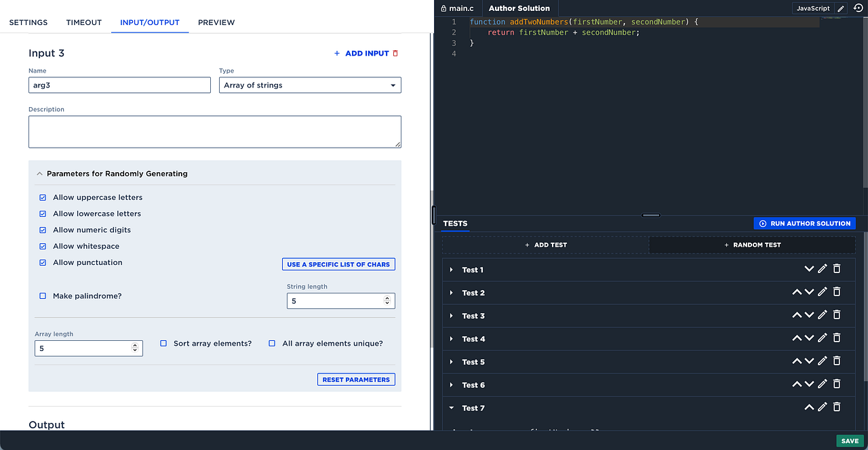The width and height of the screenshot is (868, 450).
Task: Enable All array elements unique checkbox
Action: tap(272, 344)
